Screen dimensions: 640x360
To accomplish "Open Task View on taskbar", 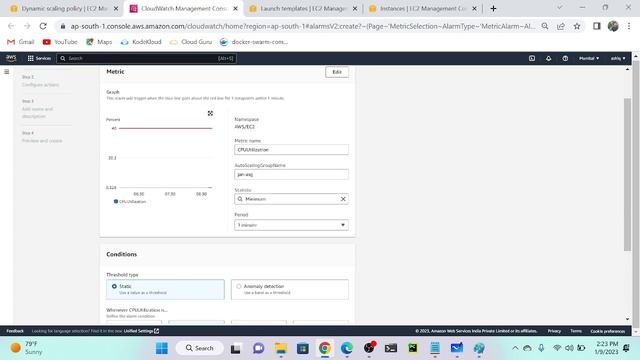I will click(x=236, y=348).
